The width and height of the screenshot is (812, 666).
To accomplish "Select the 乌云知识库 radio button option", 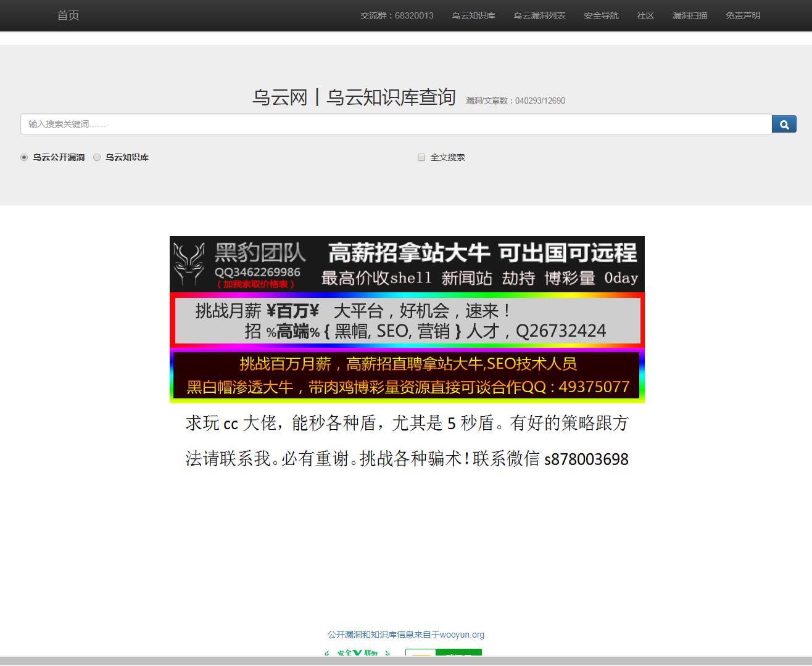I will [x=97, y=157].
